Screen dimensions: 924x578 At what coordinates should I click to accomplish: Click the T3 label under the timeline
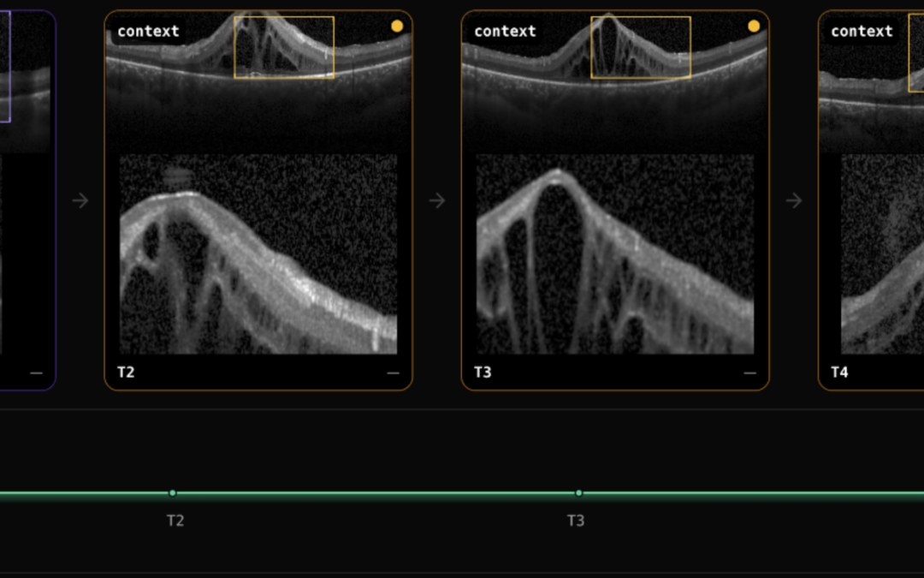coord(576,521)
